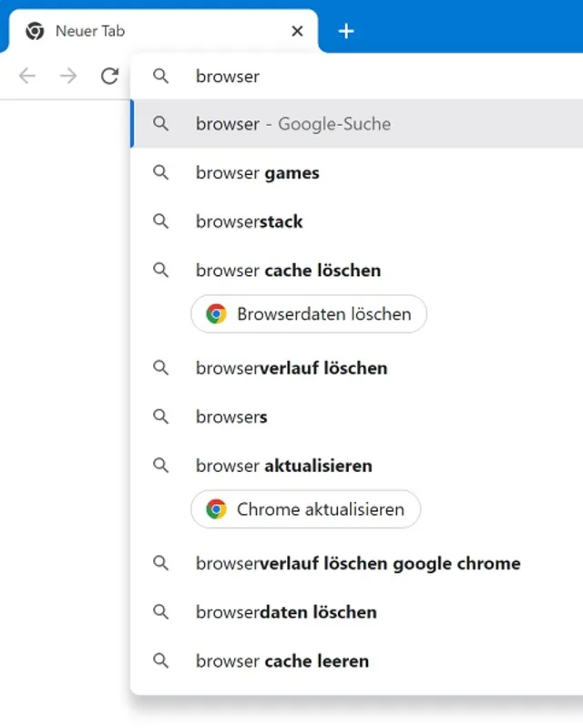Pick the 'browserstack' suggestion

pos(250,221)
